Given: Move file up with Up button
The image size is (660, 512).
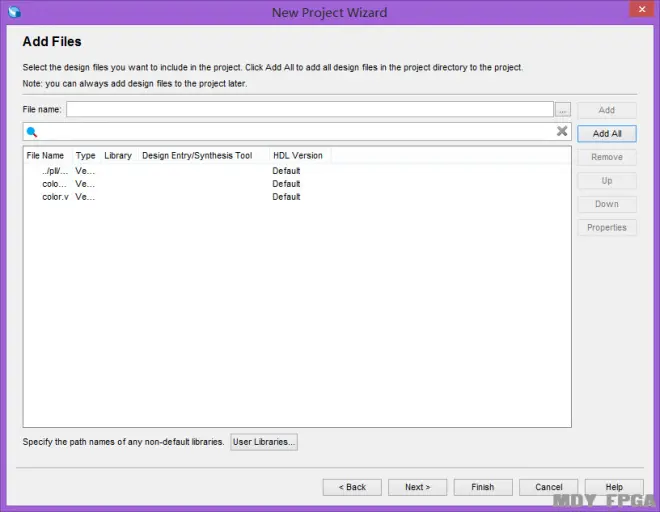Looking at the screenshot, I should (x=607, y=181).
